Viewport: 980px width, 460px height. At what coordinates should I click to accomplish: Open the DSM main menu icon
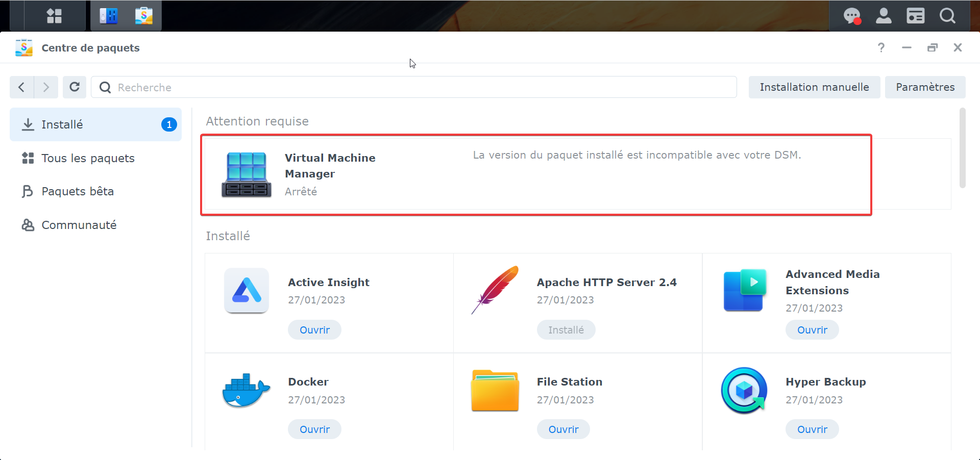[54, 16]
